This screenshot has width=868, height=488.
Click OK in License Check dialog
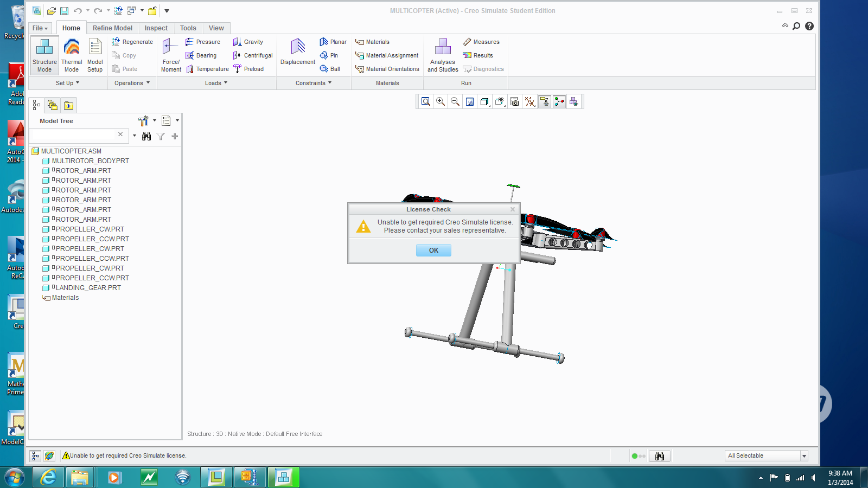(433, 250)
